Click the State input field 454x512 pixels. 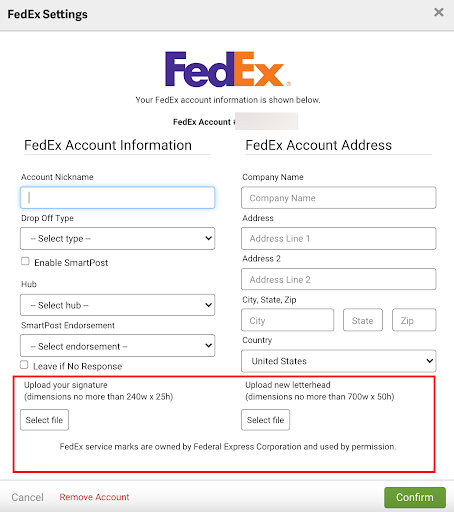click(363, 320)
